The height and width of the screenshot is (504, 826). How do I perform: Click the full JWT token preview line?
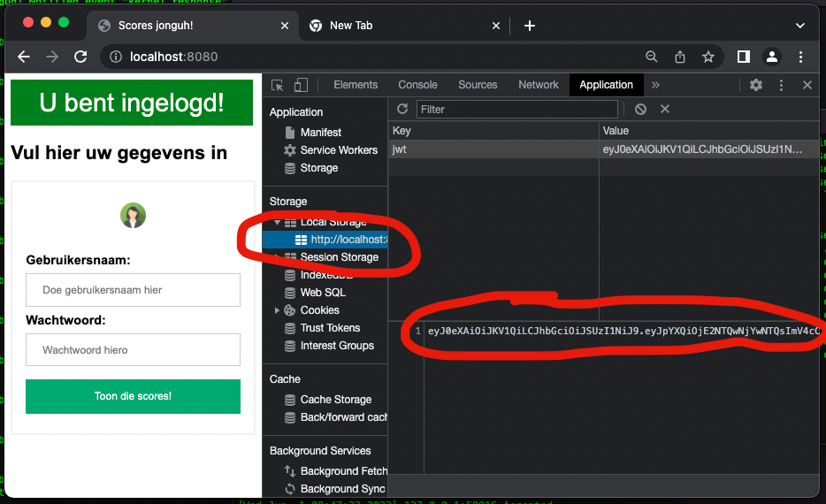coord(623,332)
